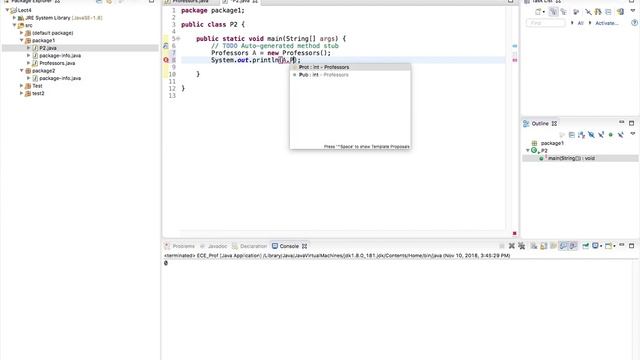Minimize the Outline view
This screenshot has height=360, width=640.
[622, 122]
